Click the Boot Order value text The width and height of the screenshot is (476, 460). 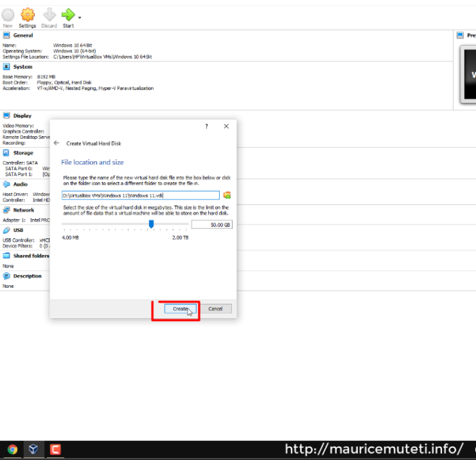[65, 82]
